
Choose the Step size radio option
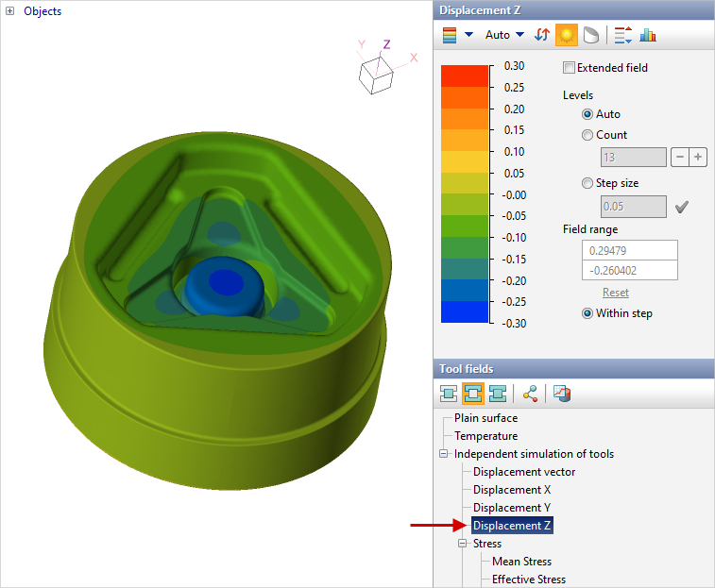[x=587, y=183]
